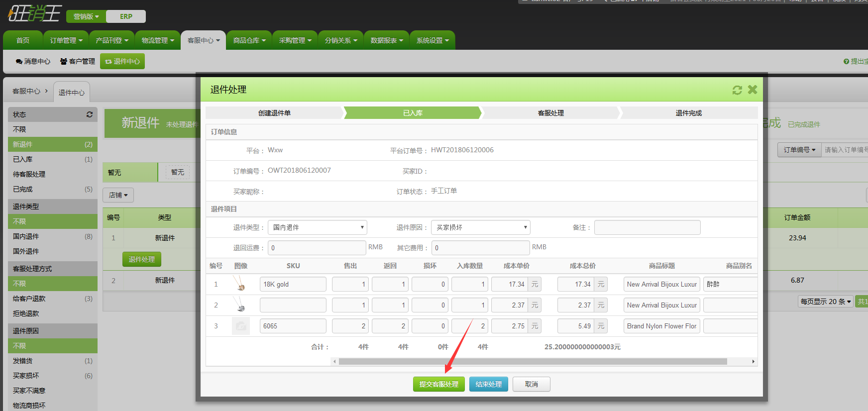This screenshot has width=868, height=411.
Task: Filter by 物流商损坏 reason
Action: click(x=53, y=406)
